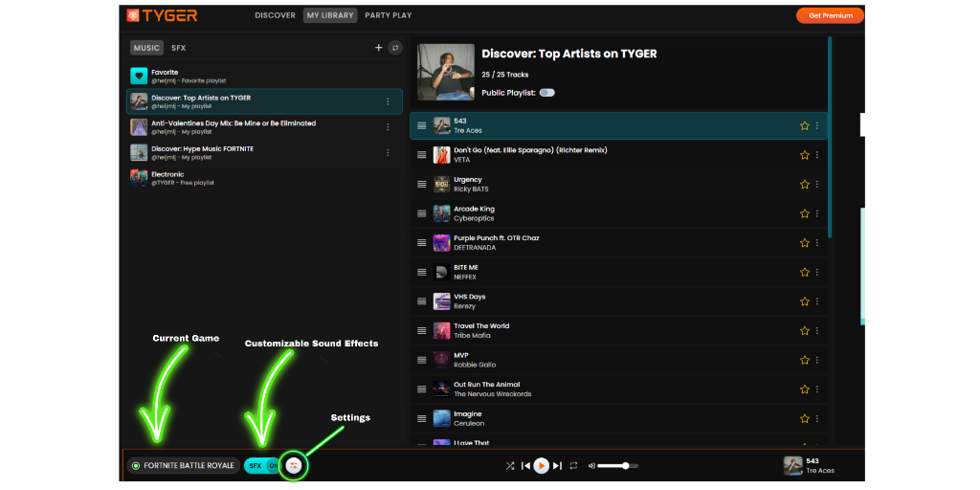Favorite the track Arcade King

coord(804,213)
